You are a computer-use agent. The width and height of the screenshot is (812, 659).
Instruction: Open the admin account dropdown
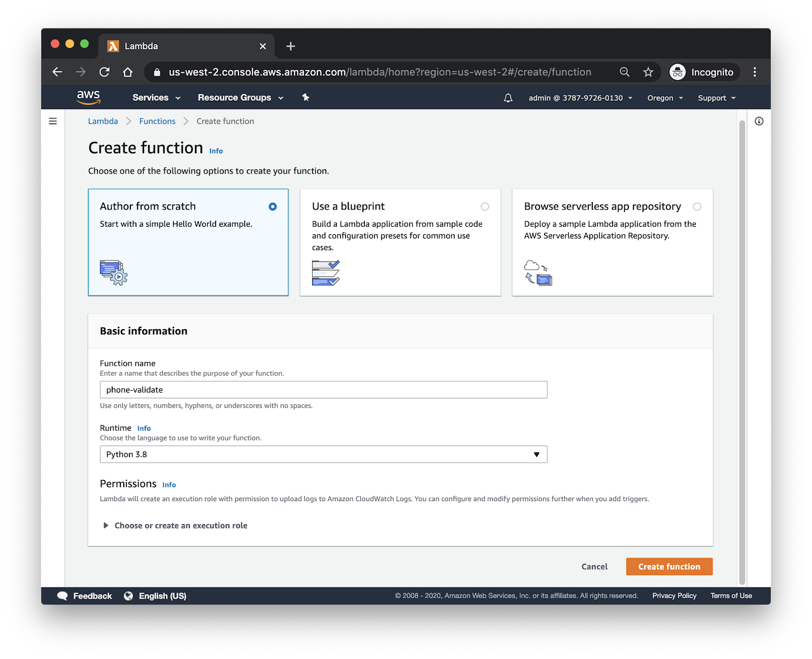point(581,98)
